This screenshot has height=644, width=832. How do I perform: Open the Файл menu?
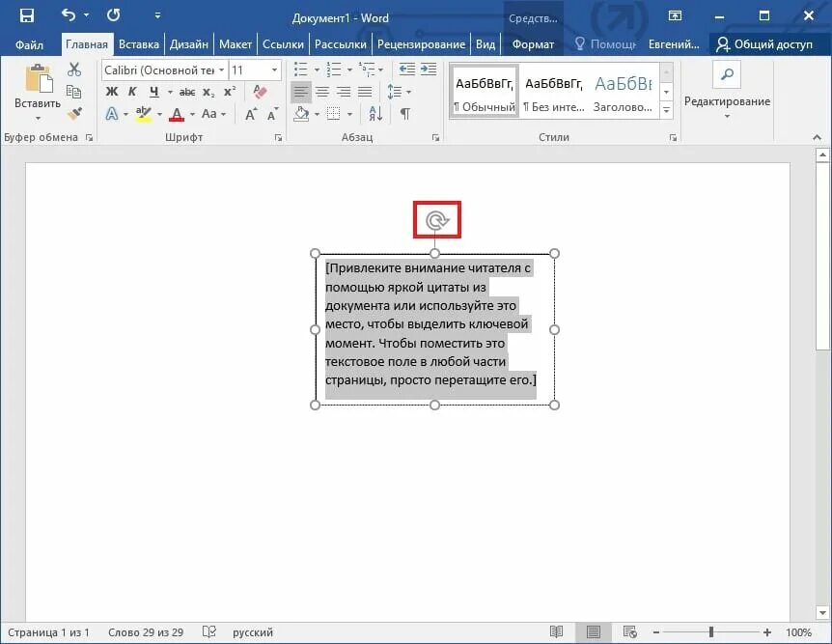[x=29, y=44]
